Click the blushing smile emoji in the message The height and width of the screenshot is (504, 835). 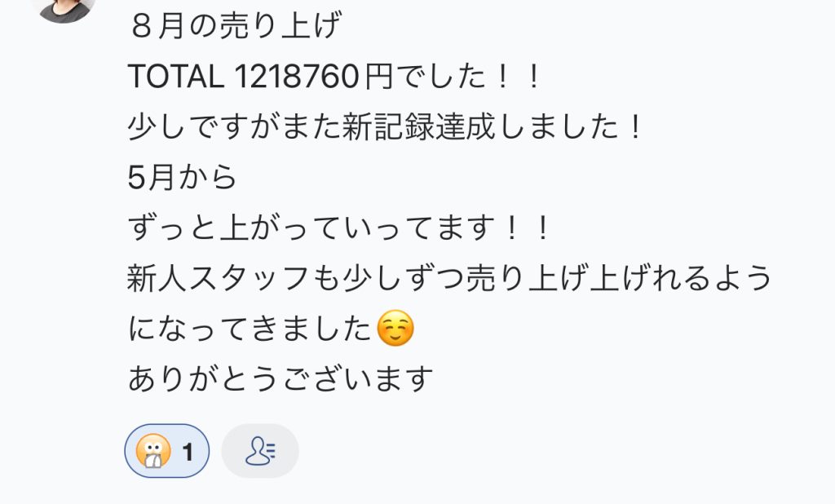coord(395,328)
